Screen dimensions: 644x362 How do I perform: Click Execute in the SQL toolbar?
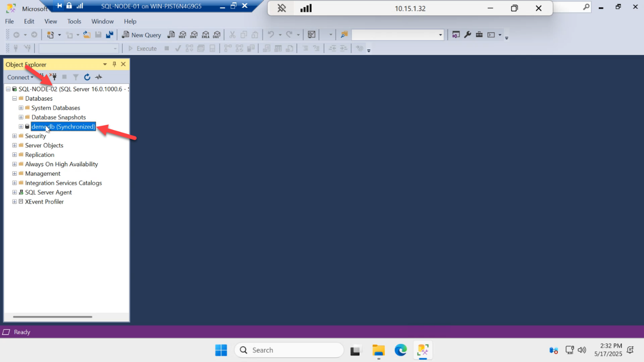coord(142,48)
